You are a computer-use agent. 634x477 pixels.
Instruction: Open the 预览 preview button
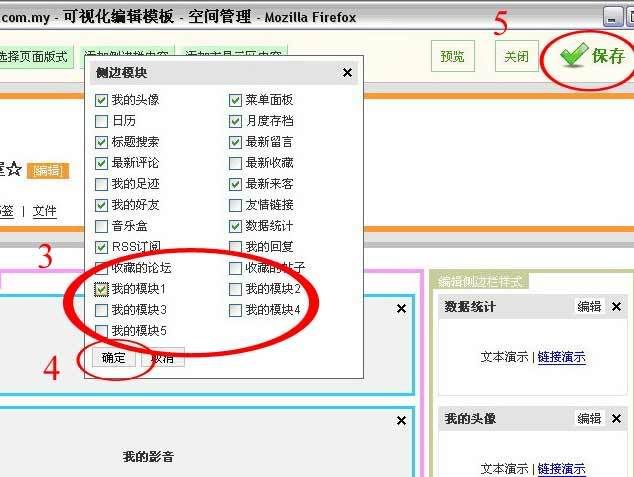coord(452,56)
